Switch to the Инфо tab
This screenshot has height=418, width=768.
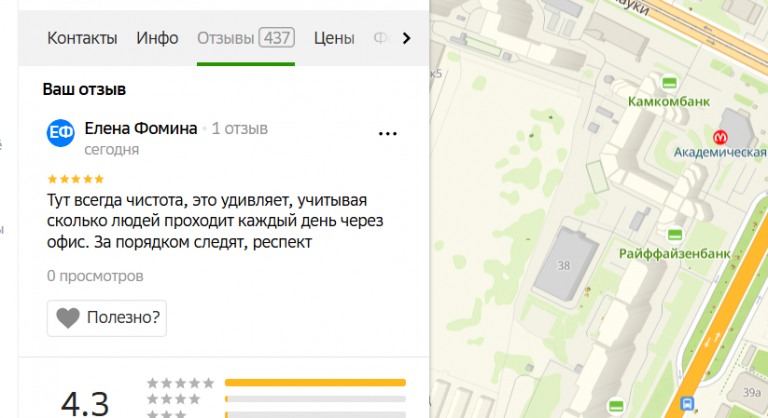157,38
